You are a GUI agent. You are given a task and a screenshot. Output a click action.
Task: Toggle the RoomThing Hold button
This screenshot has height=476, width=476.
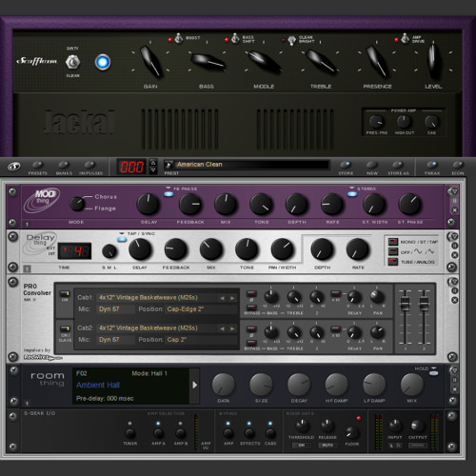tap(433, 373)
